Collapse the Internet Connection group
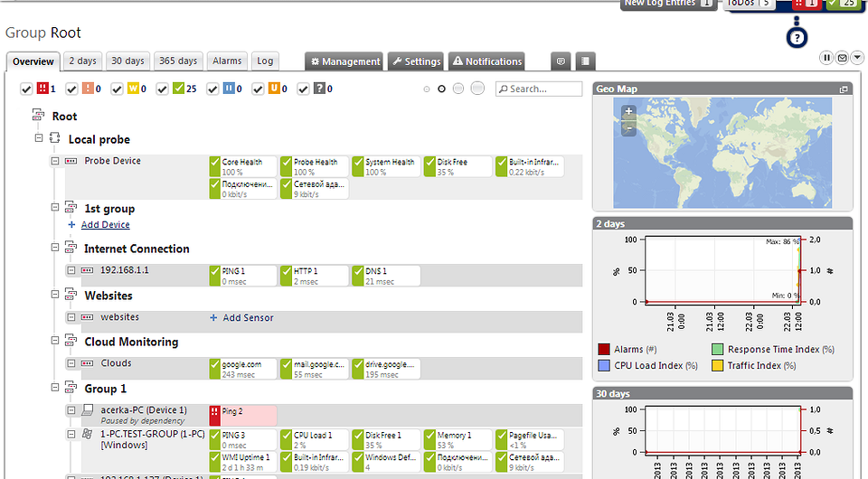The width and height of the screenshot is (868, 479). coord(55,249)
